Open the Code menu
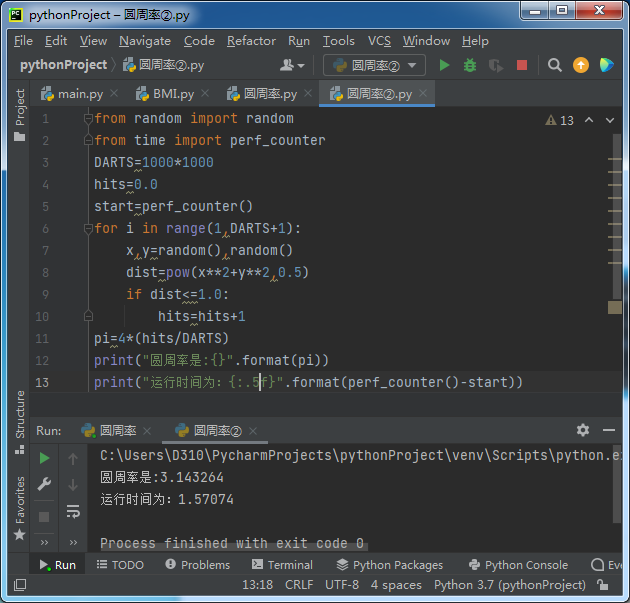 point(199,41)
